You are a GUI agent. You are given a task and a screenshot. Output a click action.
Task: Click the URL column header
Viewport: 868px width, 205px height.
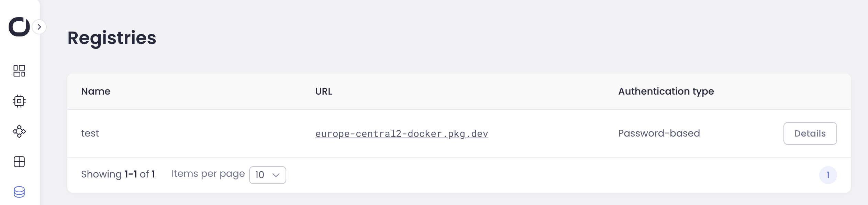323,91
